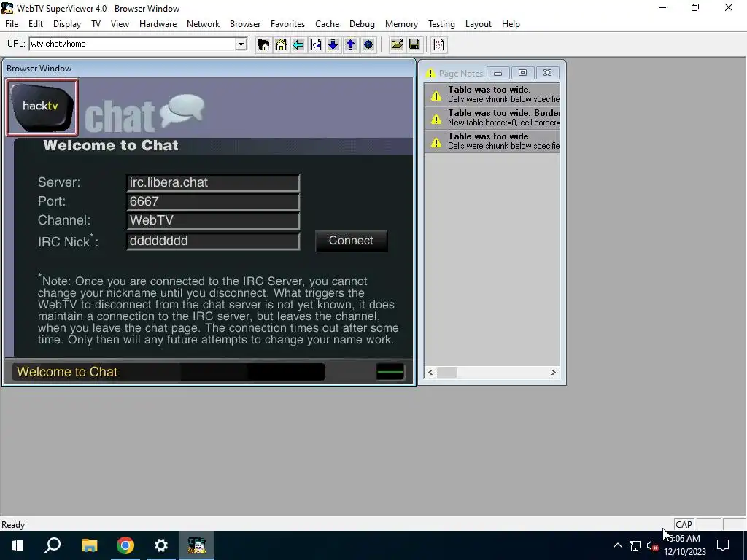Open the Layout menu

coord(479,24)
